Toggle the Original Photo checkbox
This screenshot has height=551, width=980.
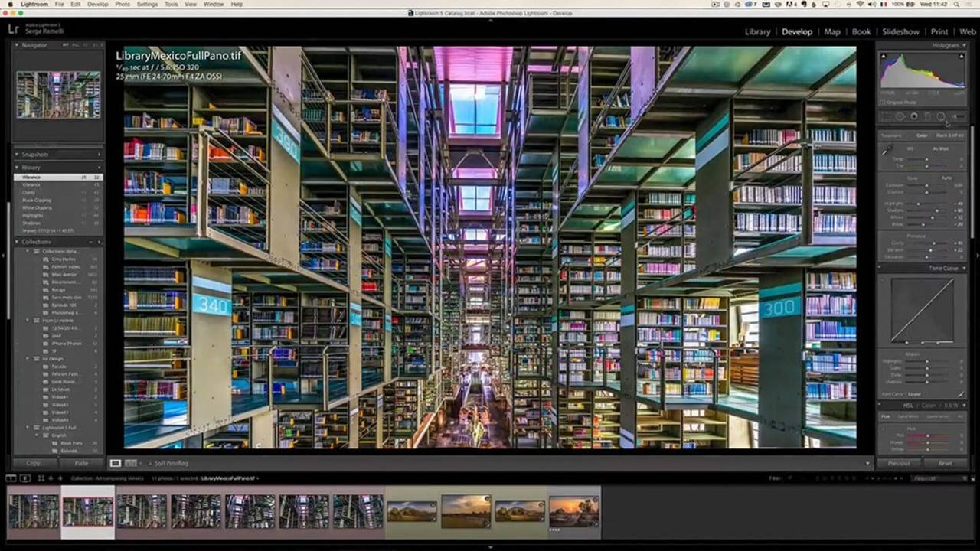[x=883, y=102]
